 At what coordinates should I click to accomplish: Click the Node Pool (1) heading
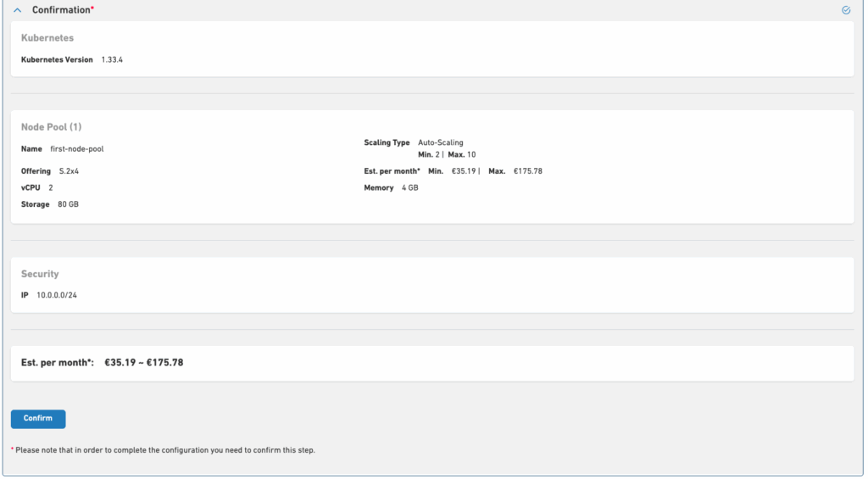(51, 127)
